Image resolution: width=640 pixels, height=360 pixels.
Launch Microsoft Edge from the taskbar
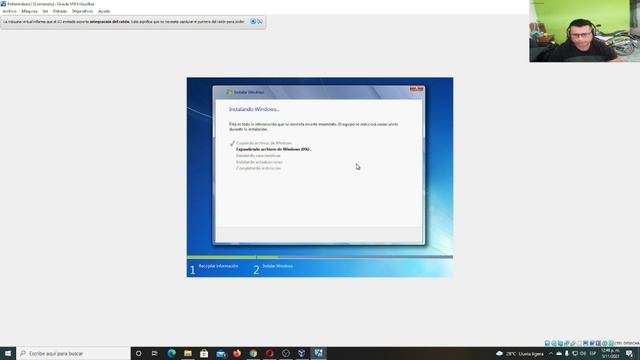[x=171, y=353]
